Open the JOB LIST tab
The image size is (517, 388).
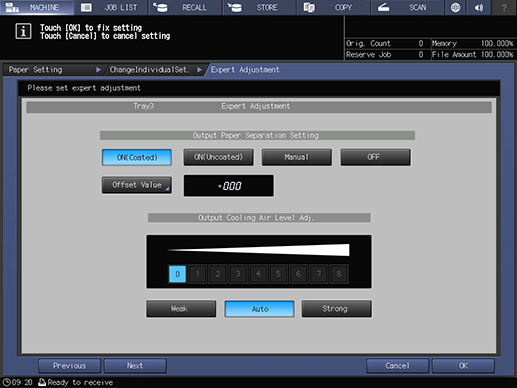[111, 7]
